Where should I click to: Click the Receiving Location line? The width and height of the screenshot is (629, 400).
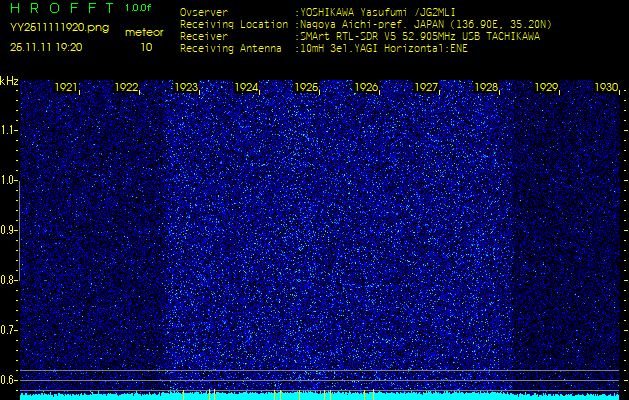coord(366,25)
